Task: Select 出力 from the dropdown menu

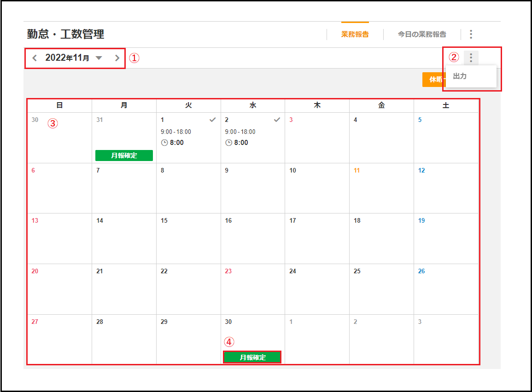Action: point(460,76)
